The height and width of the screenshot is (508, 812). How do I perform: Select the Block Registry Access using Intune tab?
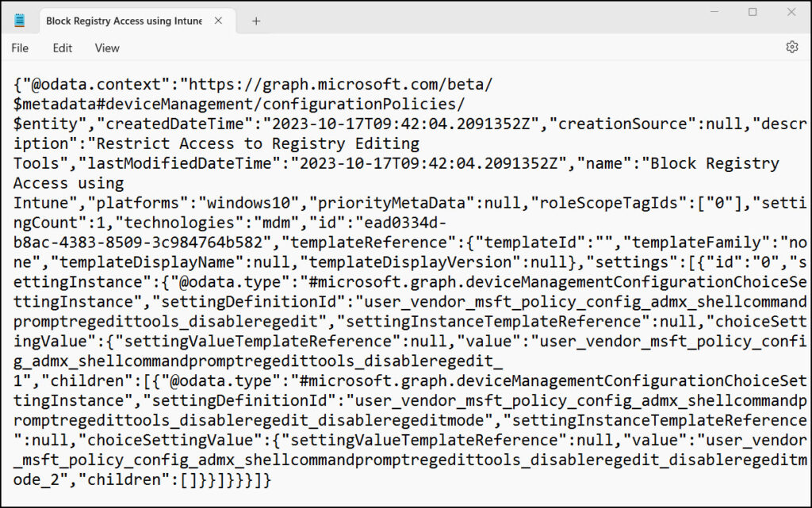[x=124, y=21]
